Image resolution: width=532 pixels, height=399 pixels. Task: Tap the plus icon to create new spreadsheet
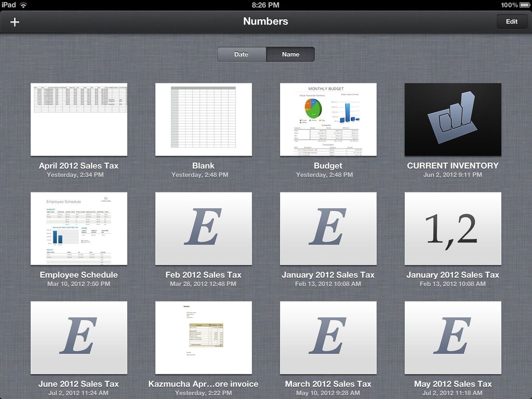pos(14,21)
